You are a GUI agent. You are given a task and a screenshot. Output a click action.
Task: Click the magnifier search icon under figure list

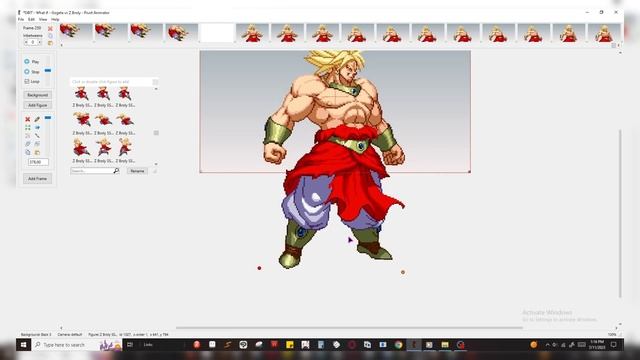116,171
